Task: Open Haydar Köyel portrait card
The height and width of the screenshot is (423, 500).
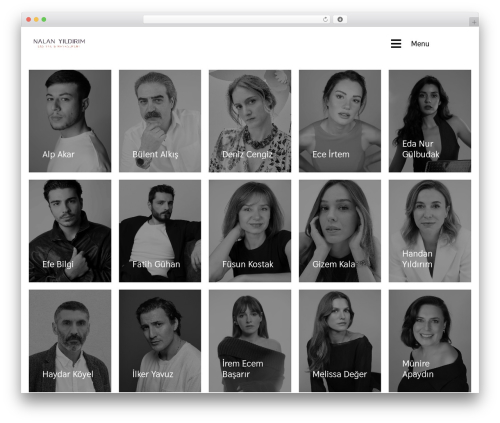Action: tap(70, 341)
